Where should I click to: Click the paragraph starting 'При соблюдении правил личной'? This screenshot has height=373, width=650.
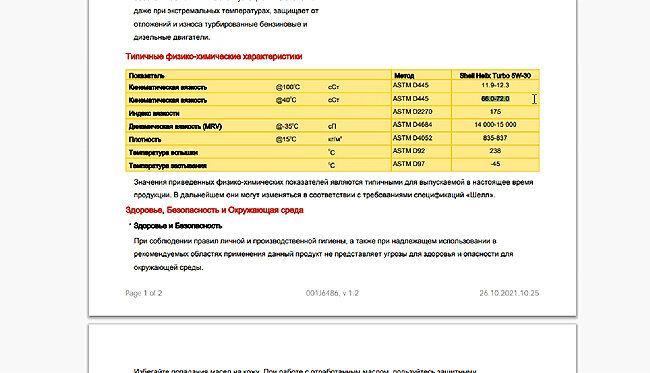(323, 254)
